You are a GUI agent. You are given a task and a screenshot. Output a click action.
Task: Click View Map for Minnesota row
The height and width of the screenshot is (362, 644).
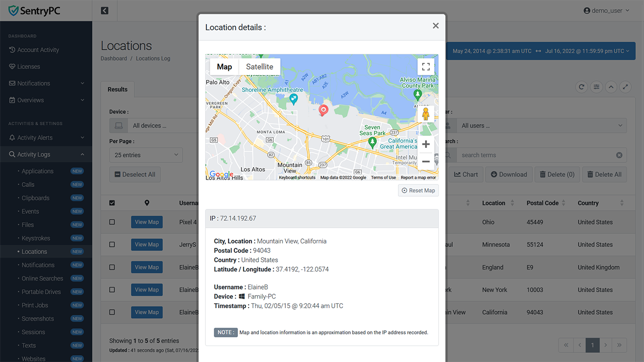[x=147, y=244]
